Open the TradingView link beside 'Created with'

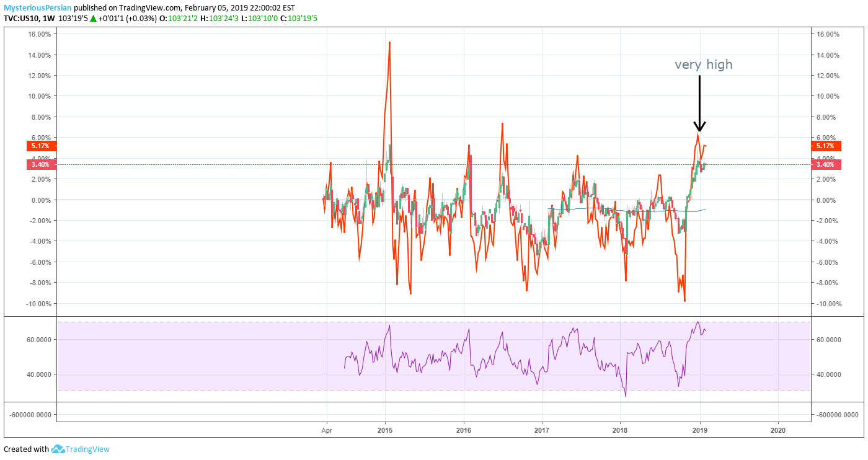click(87, 449)
